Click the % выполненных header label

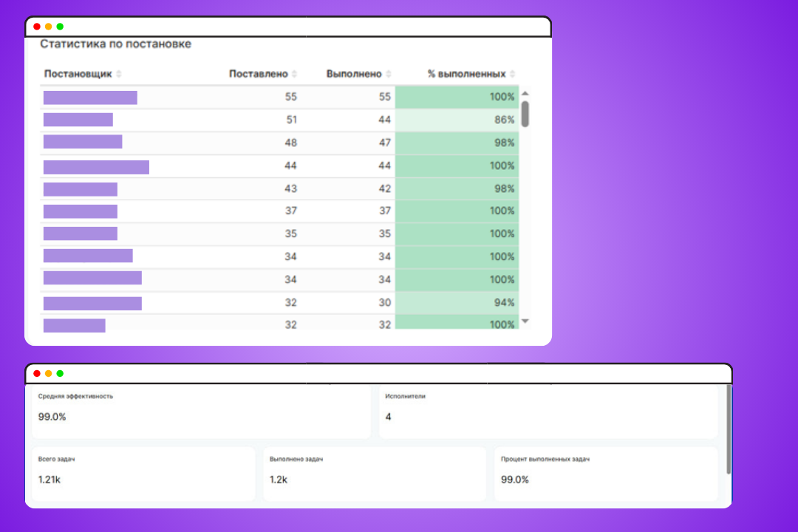click(x=467, y=74)
